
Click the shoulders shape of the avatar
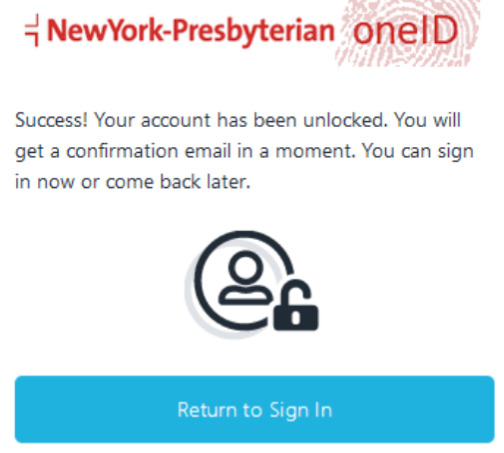[x=246, y=297]
